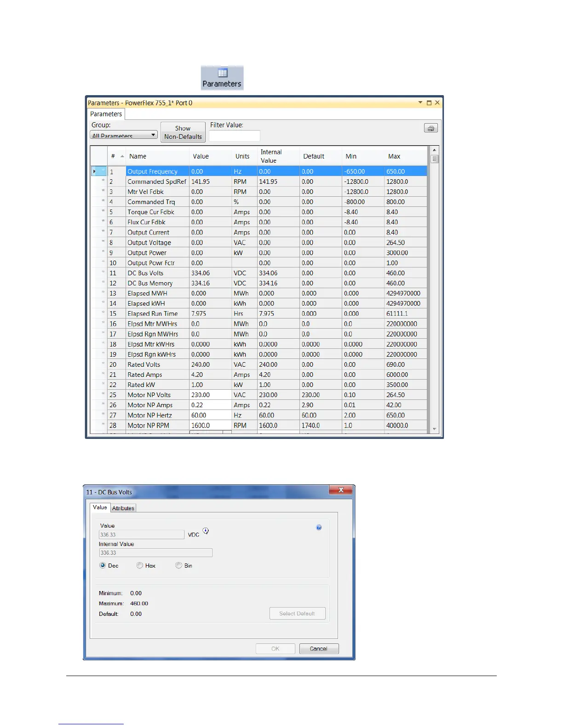Click the Motor NP RPM value 1600.0
The height and width of the screenshot is (728, 563).
point(211,426)
